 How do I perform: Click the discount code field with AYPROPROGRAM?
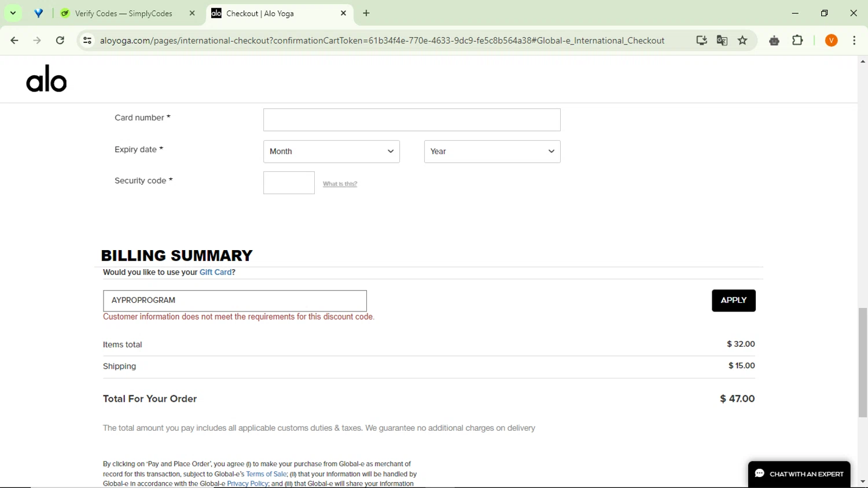pos(235,301)
